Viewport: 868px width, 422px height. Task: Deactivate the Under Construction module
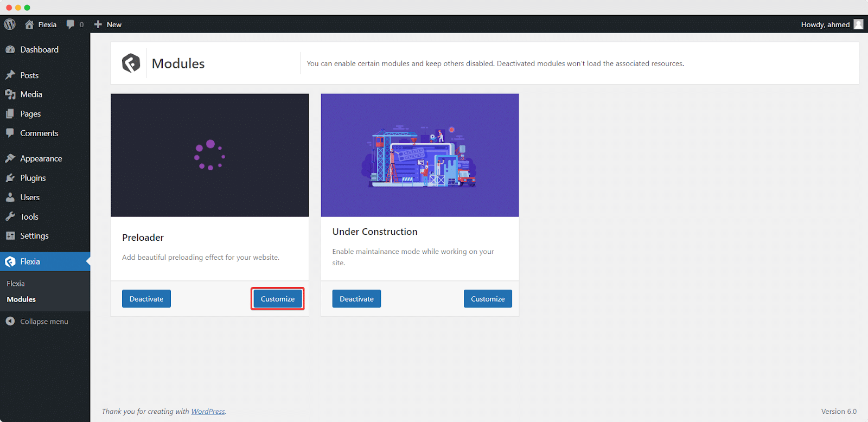point(356,299)
